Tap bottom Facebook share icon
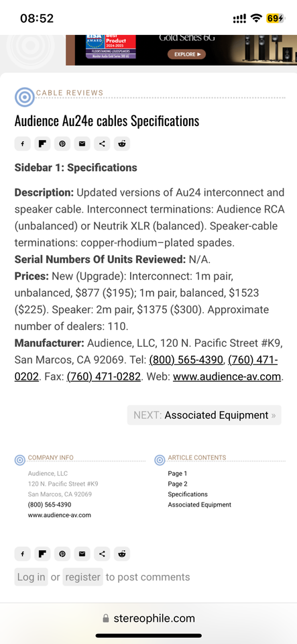The width and height of the screenshot is (297, 644). click(23, 553)
